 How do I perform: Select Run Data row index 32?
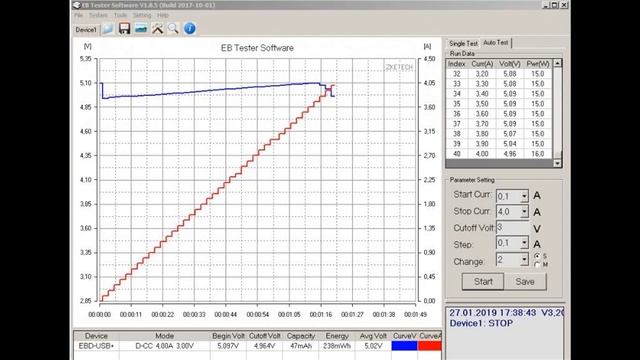coord(499,74)
